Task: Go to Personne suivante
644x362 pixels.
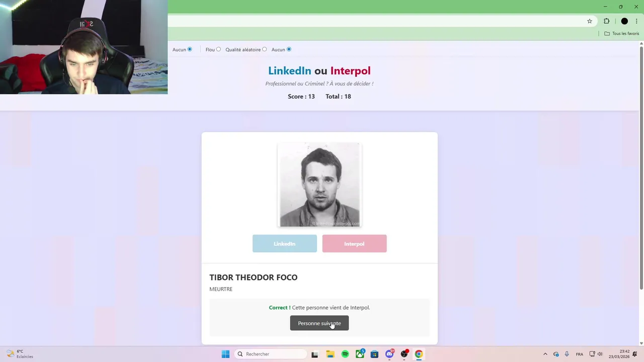Action: (319, 323)
